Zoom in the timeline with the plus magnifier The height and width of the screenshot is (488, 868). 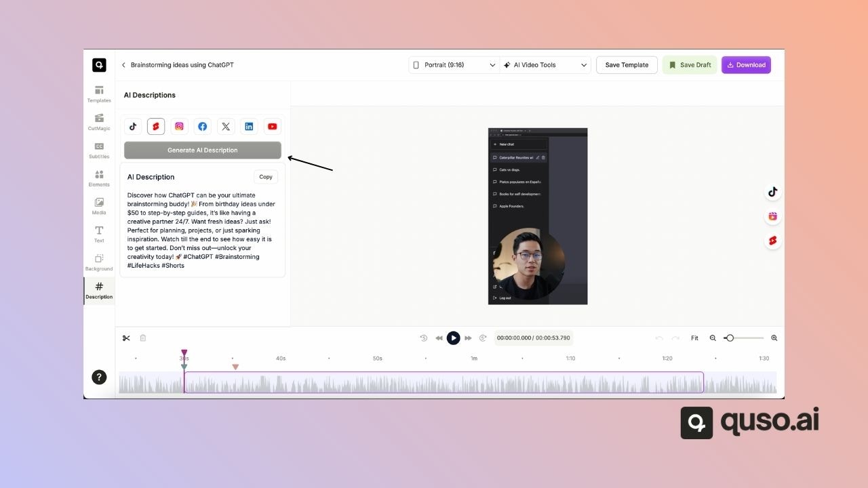774,338
